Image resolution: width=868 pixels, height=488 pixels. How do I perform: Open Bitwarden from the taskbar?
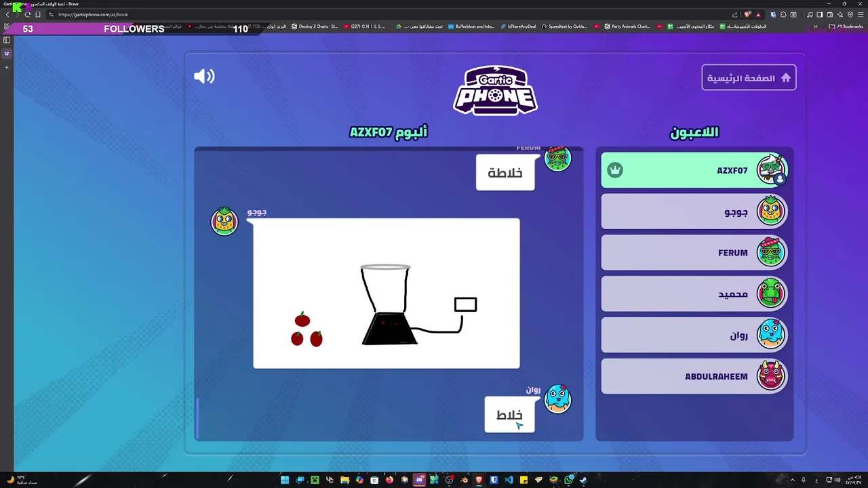(494, 480)
